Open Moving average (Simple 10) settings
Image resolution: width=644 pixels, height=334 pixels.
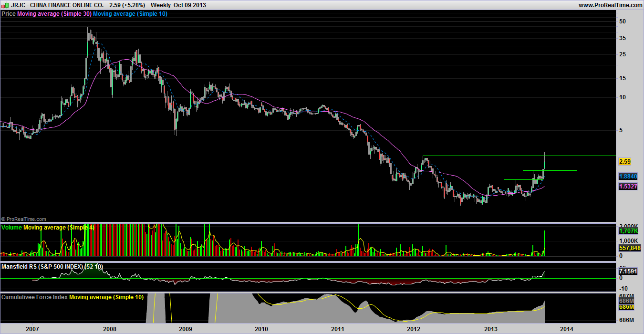pyautogui.click(x=130, y=14)
